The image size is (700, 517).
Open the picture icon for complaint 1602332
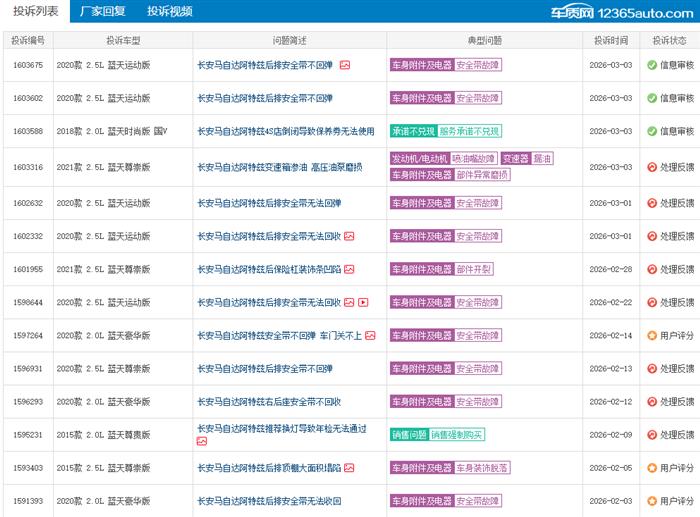click(349, 236)
